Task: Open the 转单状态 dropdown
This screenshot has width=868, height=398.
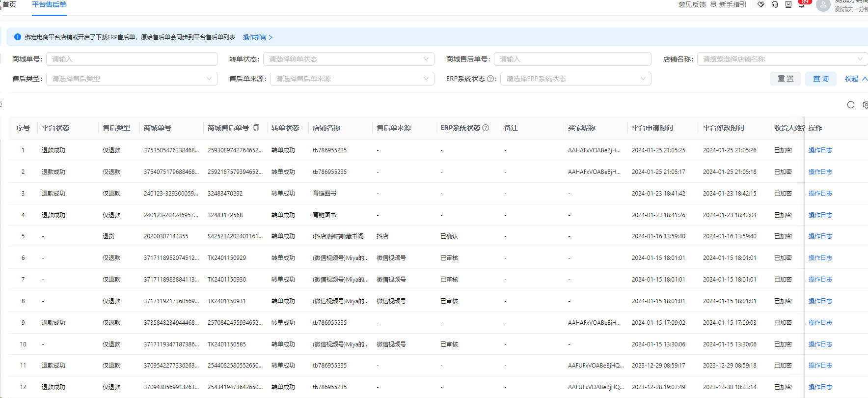Action: point(349,59)
